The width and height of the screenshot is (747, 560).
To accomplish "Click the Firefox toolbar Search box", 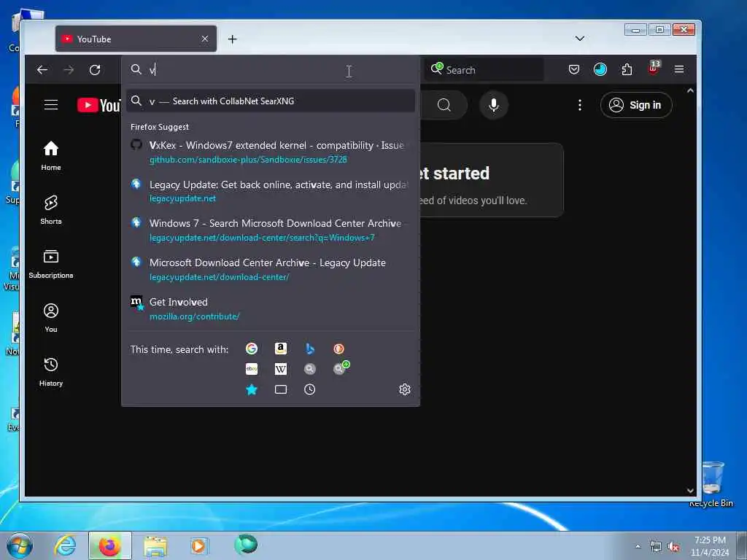I will 484,70.
